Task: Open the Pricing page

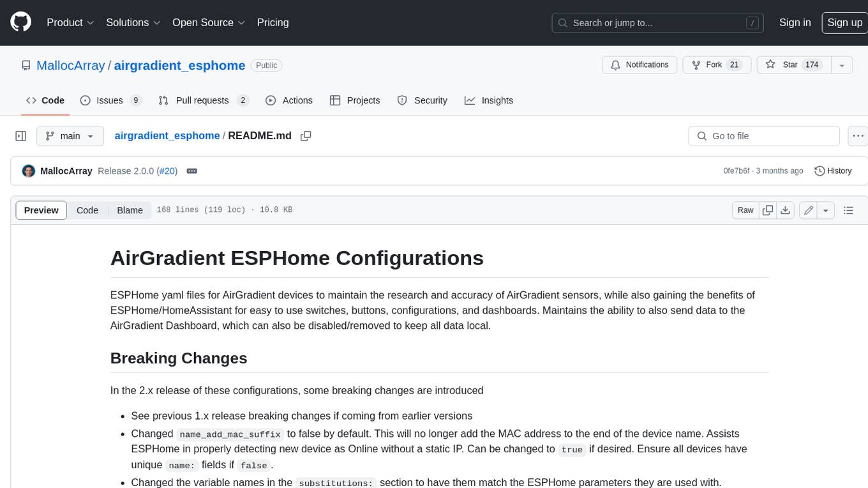Action: click(x=273, y=22)
